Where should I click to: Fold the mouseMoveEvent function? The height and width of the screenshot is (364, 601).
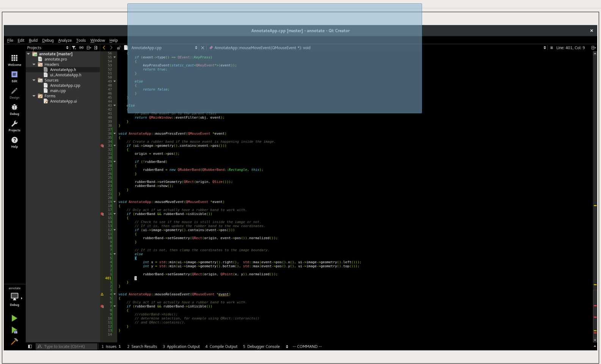115,202
